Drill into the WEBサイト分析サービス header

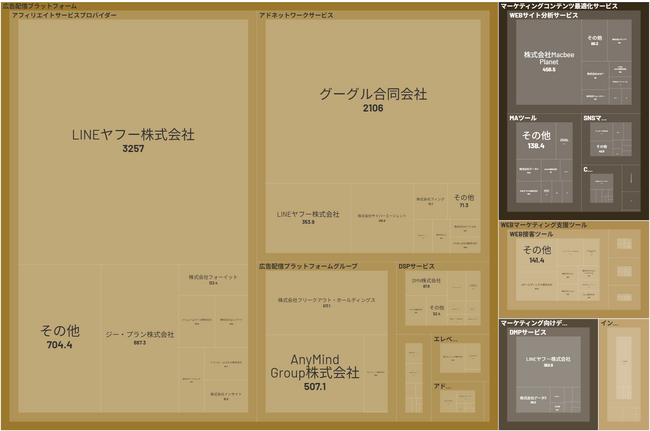pyautogui.click(x=543, y=17)
